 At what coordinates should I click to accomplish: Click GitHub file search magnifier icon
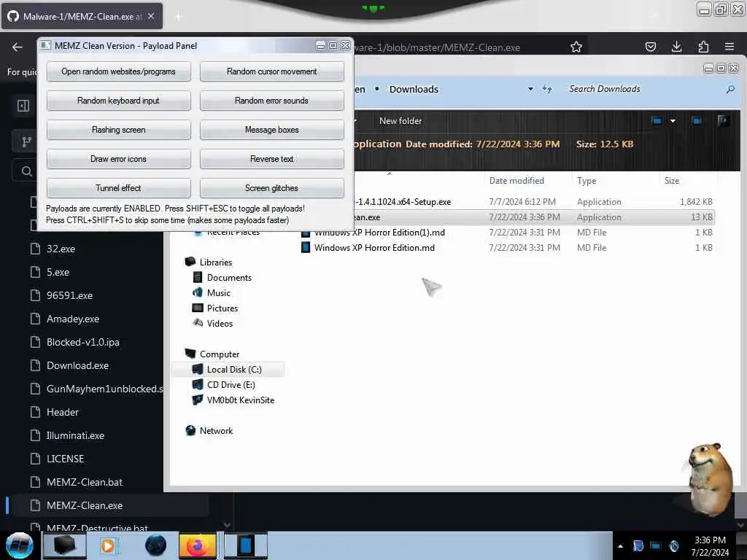pyautogui.click(x=27, y=171)
